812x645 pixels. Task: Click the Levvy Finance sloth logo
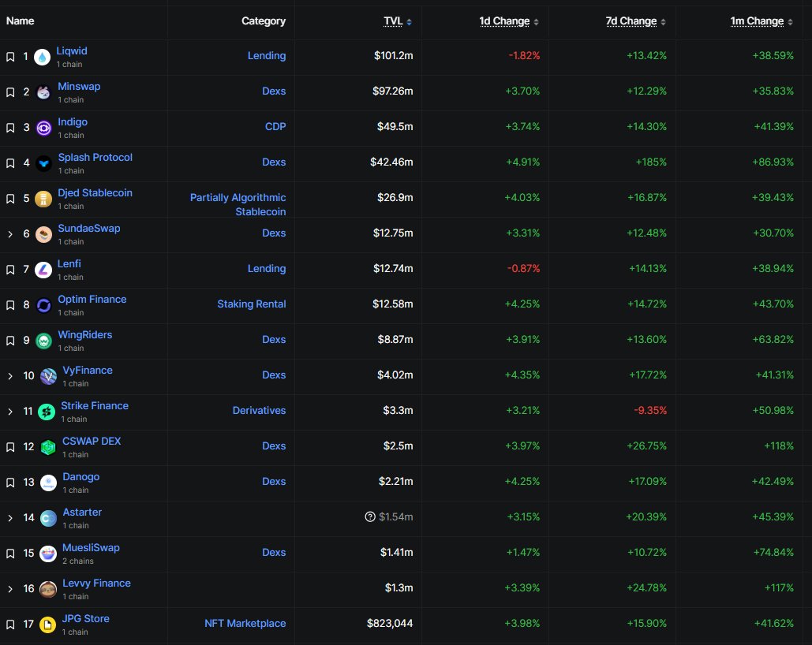(48, 589)
